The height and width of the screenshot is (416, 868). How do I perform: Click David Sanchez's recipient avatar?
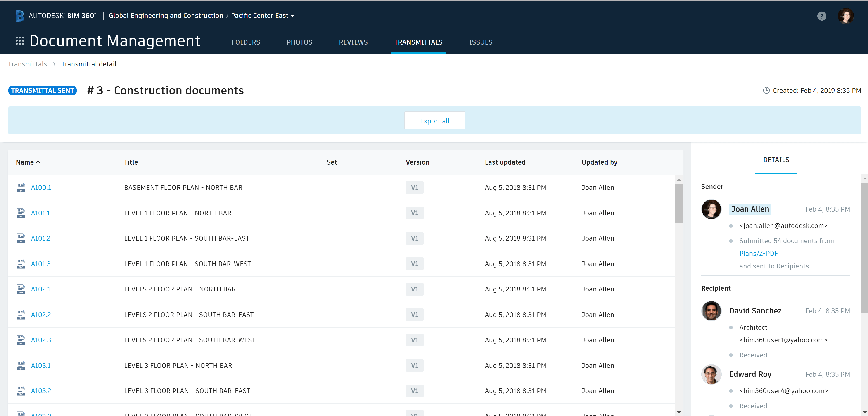tap(711, 311)
